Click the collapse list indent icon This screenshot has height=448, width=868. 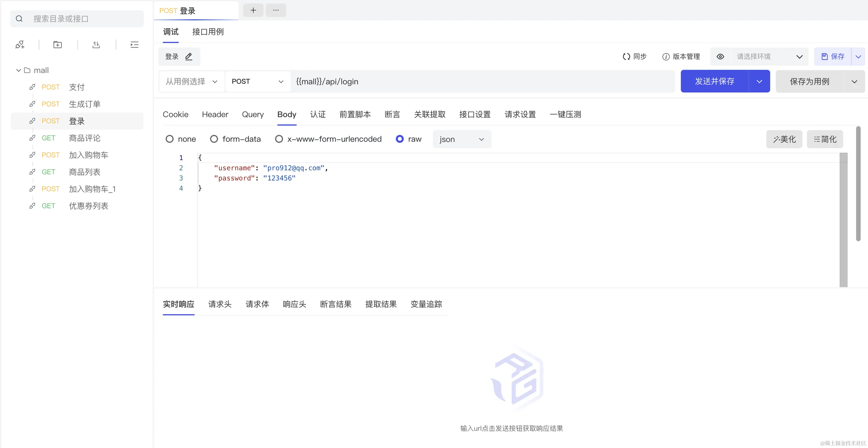(134, 45)
